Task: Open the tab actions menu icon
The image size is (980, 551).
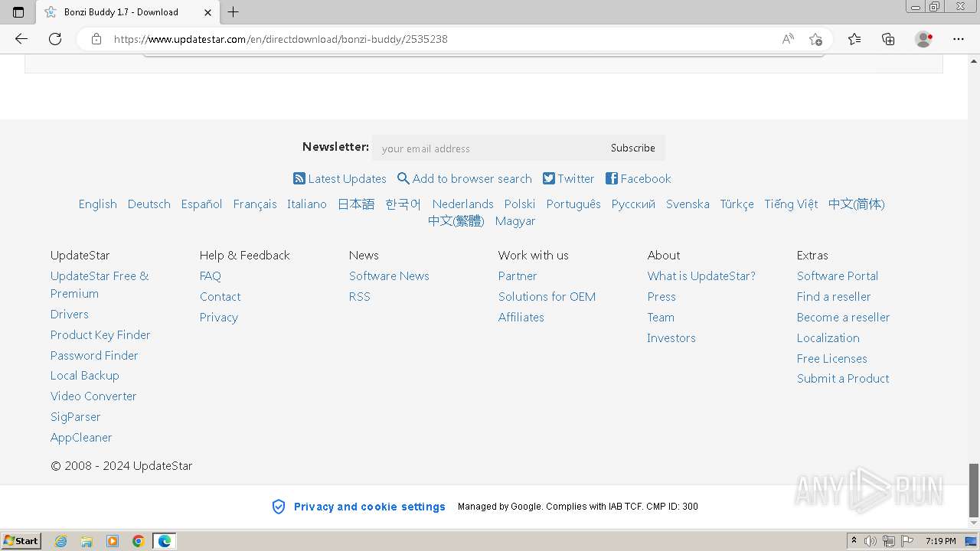Action: pos(18,12)
